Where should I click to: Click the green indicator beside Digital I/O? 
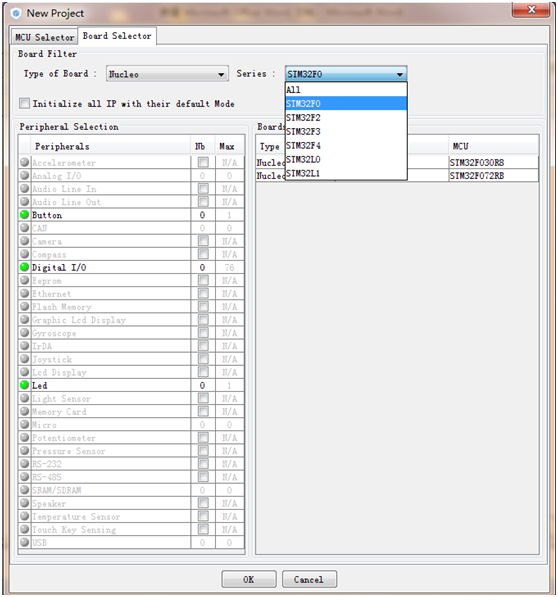point(24,267)
